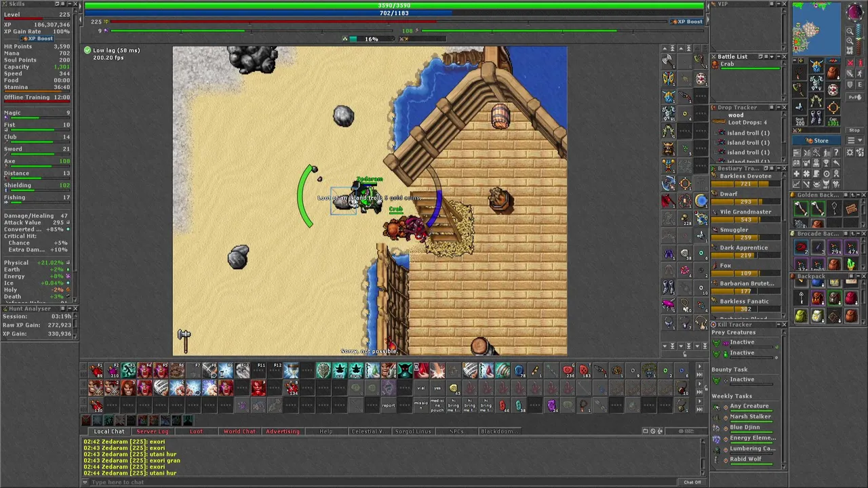Collapse the Golden Backpack container
Screen dimensions: 868x488
[x=859, y=195]
